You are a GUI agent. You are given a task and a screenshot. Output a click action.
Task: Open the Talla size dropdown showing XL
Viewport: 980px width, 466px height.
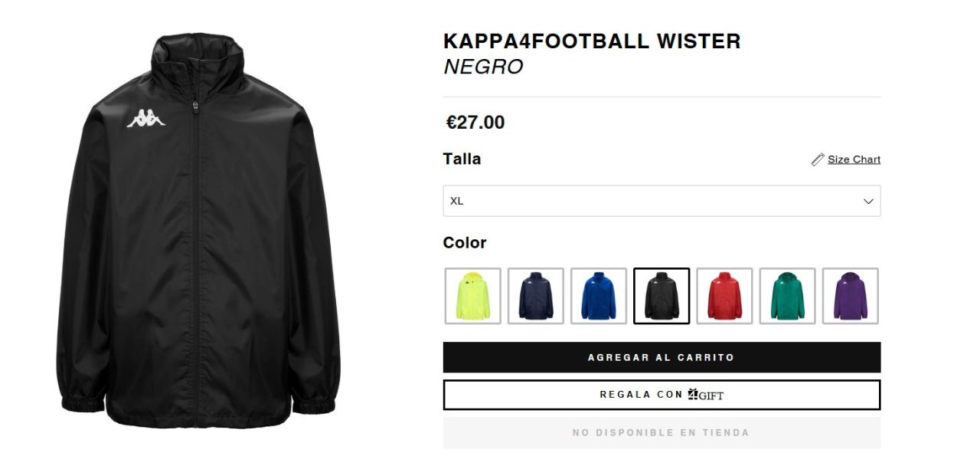(661, 201)
